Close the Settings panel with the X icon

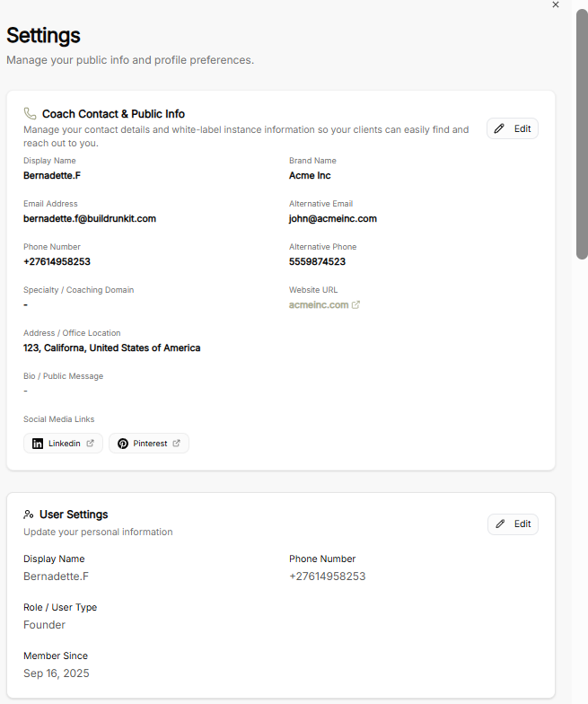coord(555,5)
